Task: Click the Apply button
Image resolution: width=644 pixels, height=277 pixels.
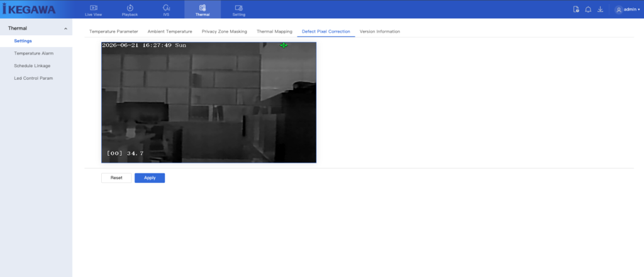Action: coord(150,178)
